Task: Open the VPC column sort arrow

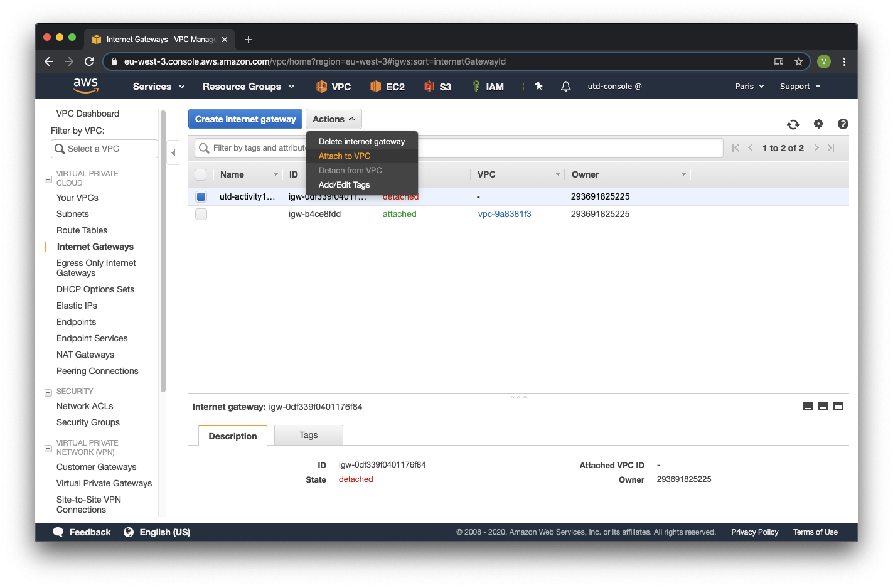Action: (558, 174)
